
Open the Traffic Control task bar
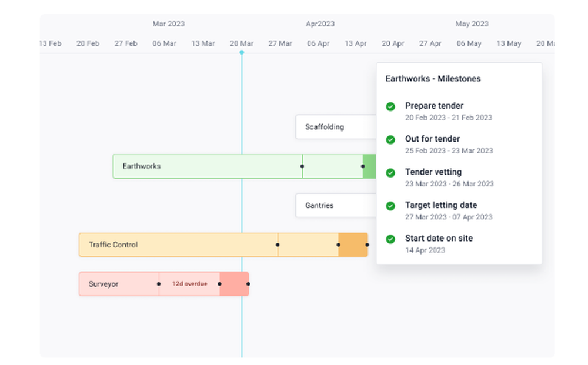[x=176, y=245]
